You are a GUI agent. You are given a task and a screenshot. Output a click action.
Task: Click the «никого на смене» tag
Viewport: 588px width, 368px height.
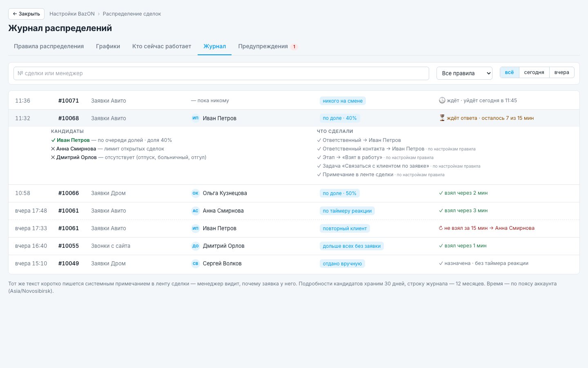tap(343, 101)
